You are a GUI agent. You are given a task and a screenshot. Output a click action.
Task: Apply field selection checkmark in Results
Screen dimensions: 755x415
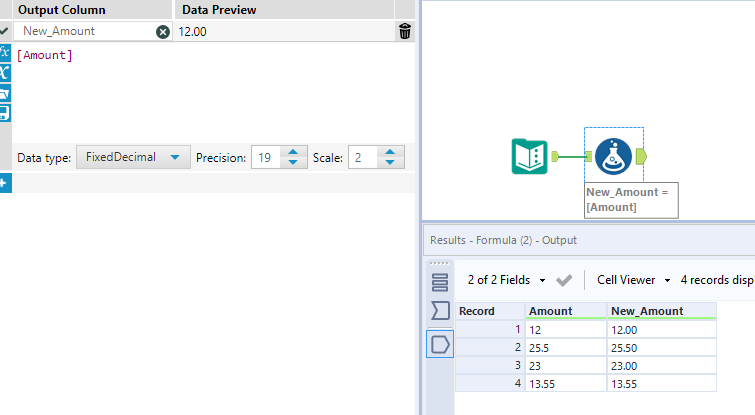coord(564,280)
